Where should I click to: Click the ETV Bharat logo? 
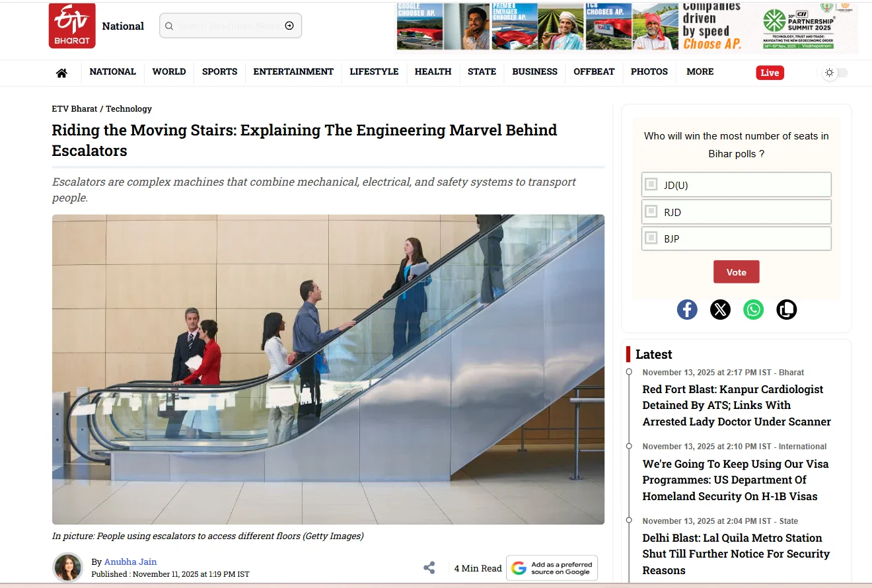pyautogui.click(x=72, y=26)
